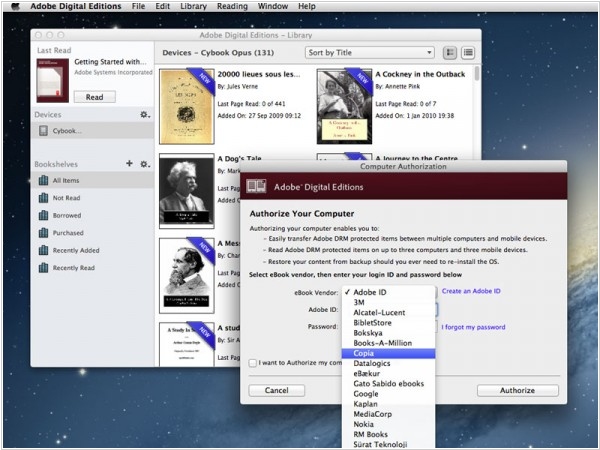The width and height of the screenshot is (600, 450).
Task: Switch to list view icon
Action: (467, 52)
